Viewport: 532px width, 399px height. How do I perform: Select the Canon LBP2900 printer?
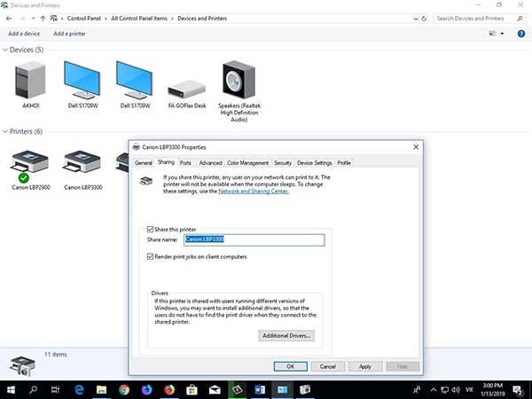click(x=30, y=168)
